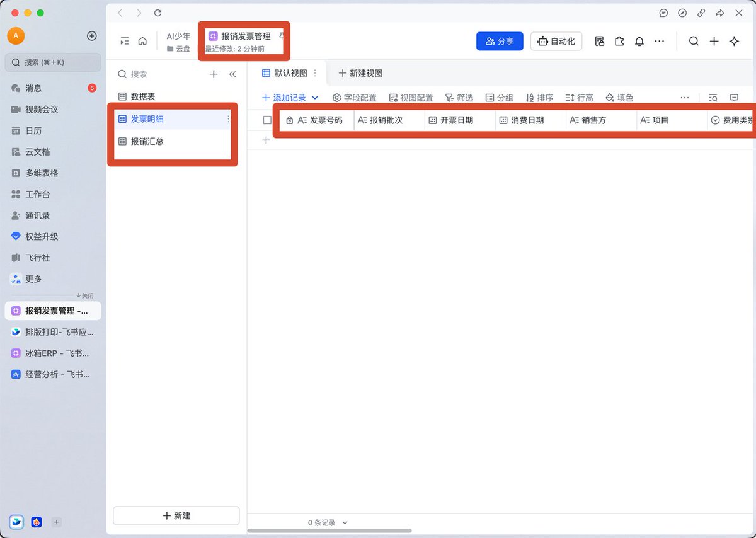Click the 新建 button at sidebar bottom
The image size is (756, 538).
(176, 515)
